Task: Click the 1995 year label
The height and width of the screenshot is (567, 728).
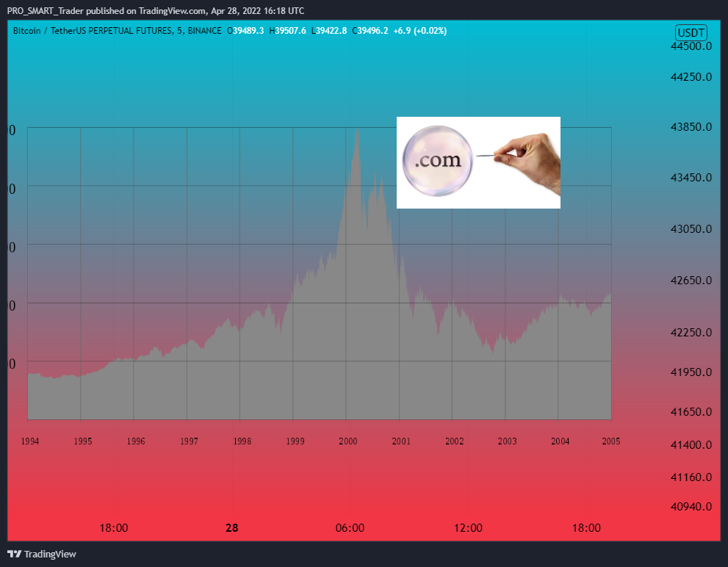Action: (82, 441)
